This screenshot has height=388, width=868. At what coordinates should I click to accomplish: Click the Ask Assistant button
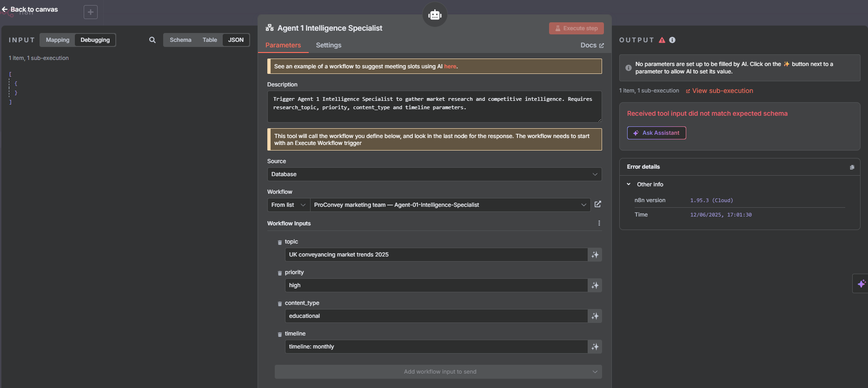point(656,133)
